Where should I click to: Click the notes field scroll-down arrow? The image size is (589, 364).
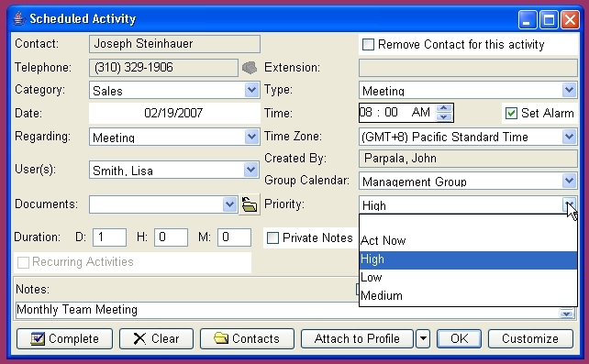566,314
